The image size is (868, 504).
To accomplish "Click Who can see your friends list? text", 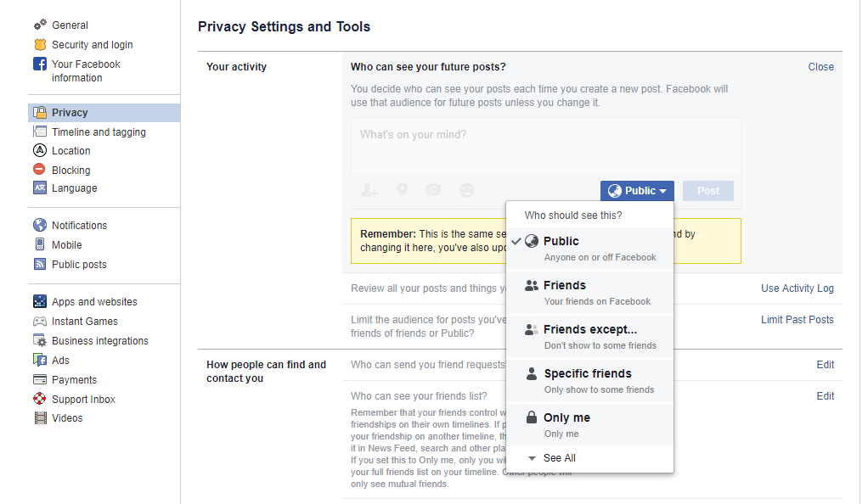I will pyautogui.click(x=419, y=396).
